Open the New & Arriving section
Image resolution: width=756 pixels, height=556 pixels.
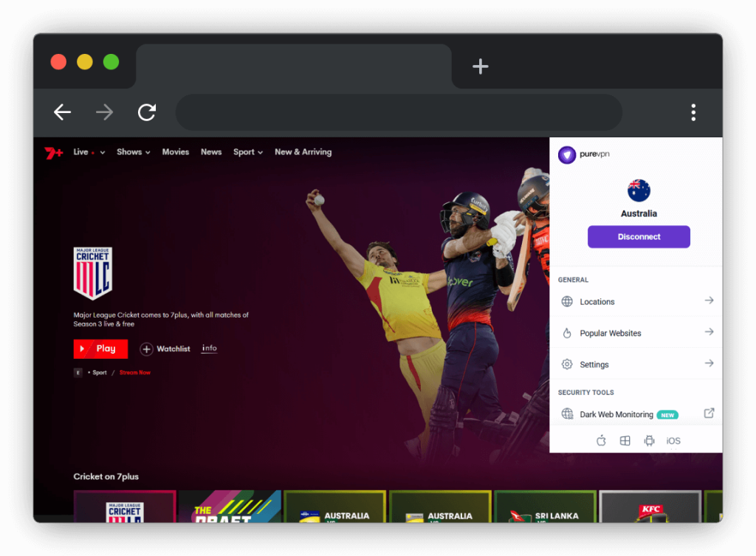(303, 152)
